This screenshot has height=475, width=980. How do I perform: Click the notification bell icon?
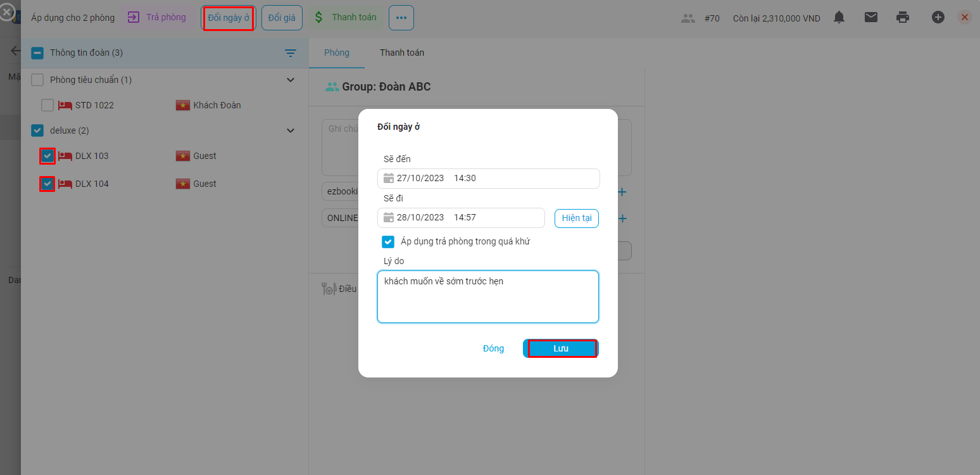pos(839,18)
